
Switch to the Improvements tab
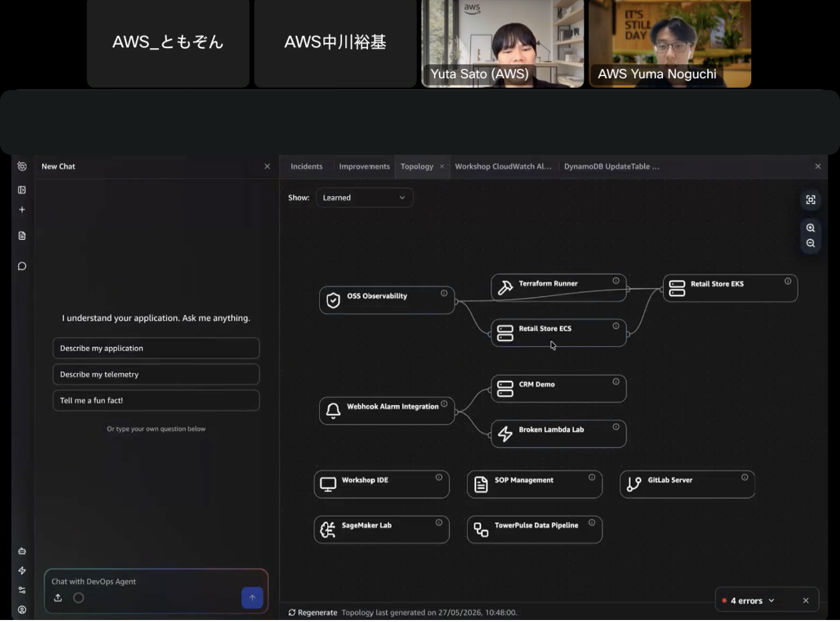coord(365,167)
